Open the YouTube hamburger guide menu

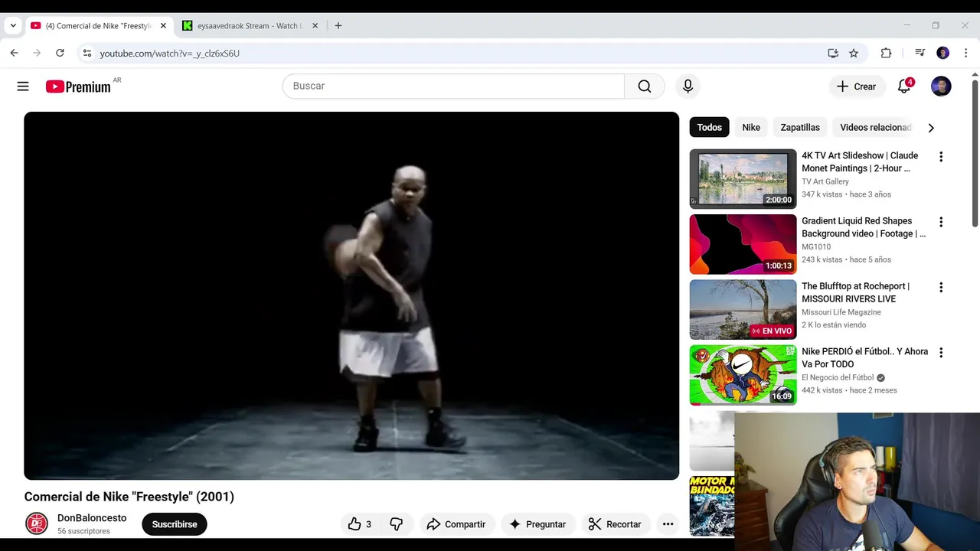pos(23,86)
